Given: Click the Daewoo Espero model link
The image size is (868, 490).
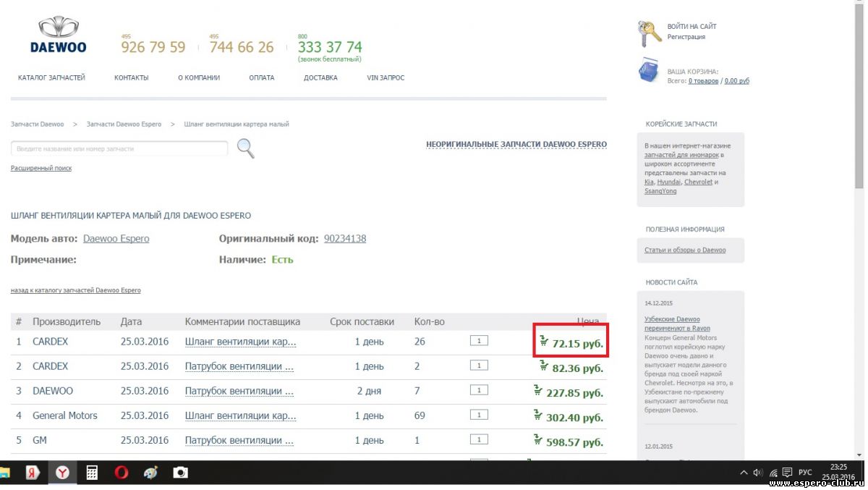Looking at the screenshot, I should pos(116,239).
